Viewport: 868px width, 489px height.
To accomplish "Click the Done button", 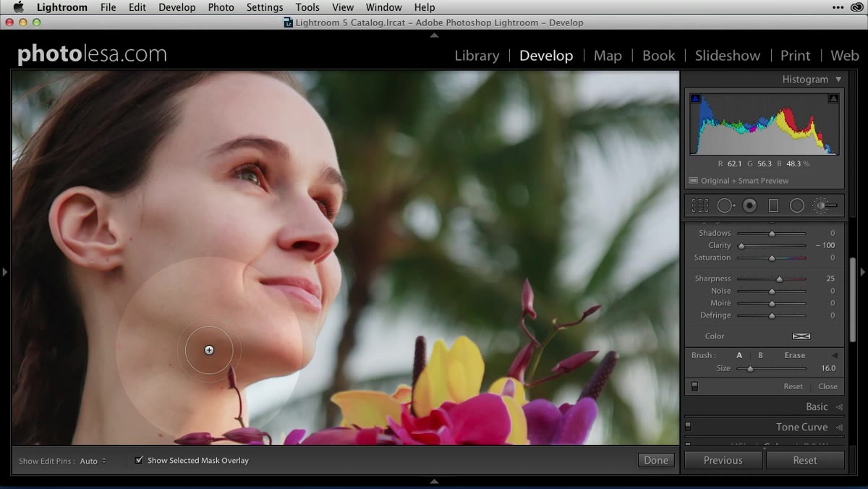I will [x=656, y=460].
